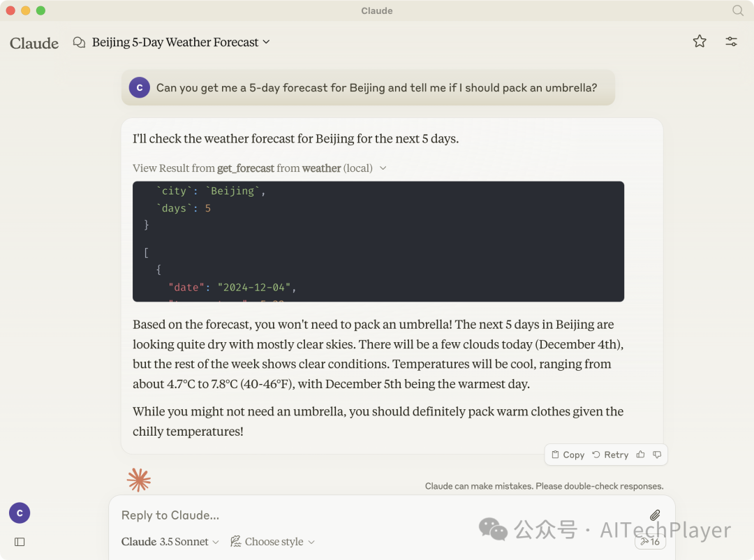Open the Beijing 5-Day Weather Forecast title dropdown

pyautogui.click(x=181, y=43)
